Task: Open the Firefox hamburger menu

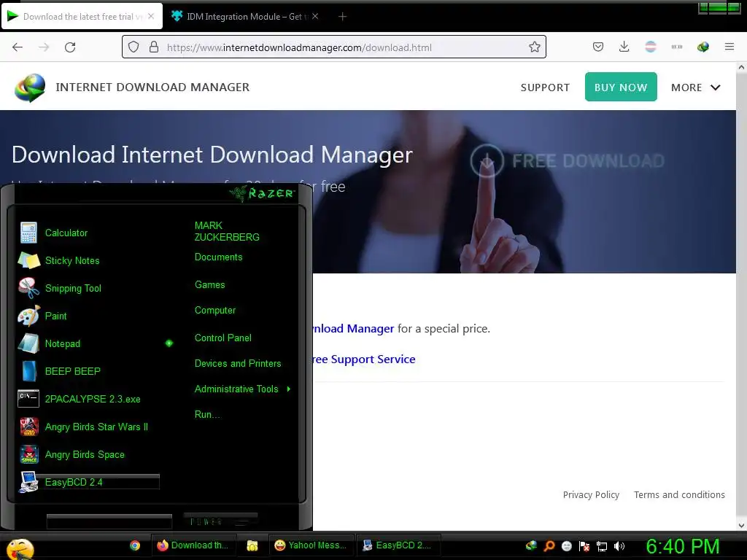Action: tap(729, 47)
